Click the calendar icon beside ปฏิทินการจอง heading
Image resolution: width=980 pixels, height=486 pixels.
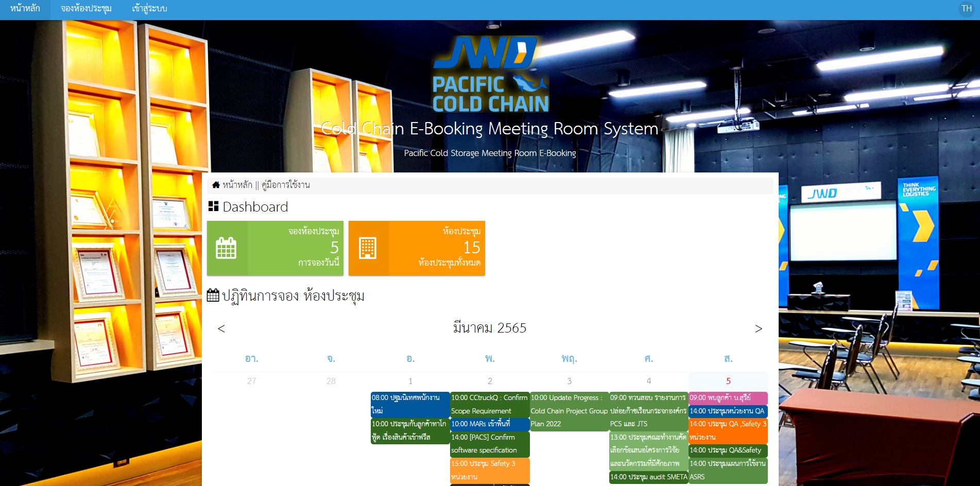[213, 296]
